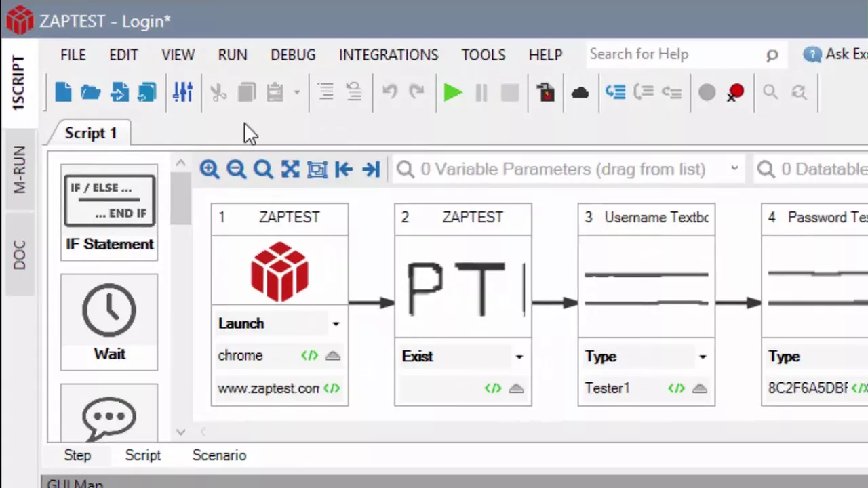This screenshot has width=868, height=488.
Task: Click the grey Step Over icon
Action: tap(643, 92)
